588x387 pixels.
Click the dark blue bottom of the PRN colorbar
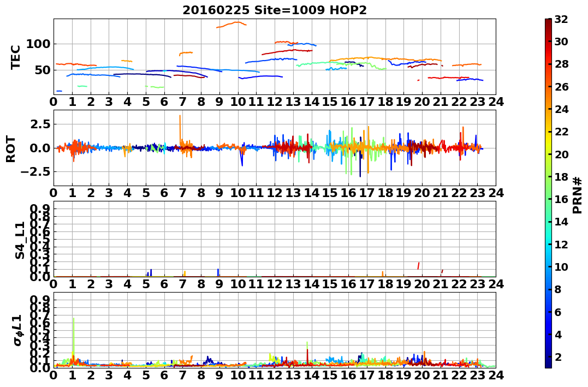point(548,365)
